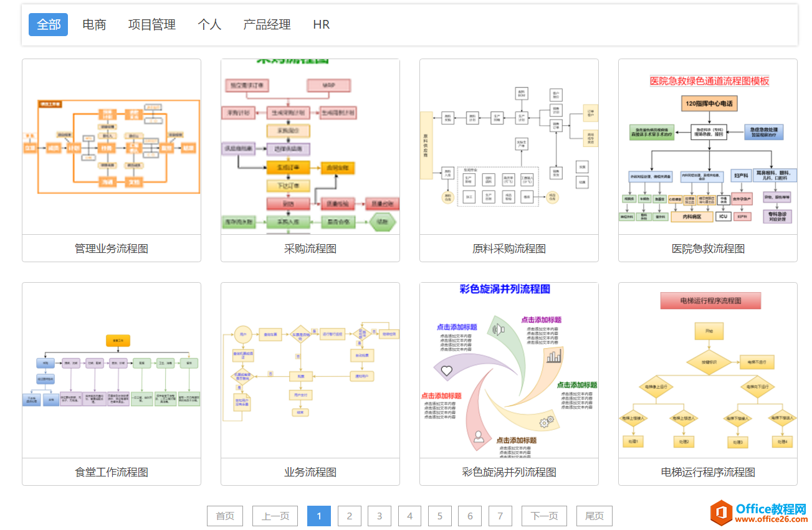Select the 全部 category tab
The height and width of the screenshot is (530, 812).
pyautogui.click(x=48, y=24)
